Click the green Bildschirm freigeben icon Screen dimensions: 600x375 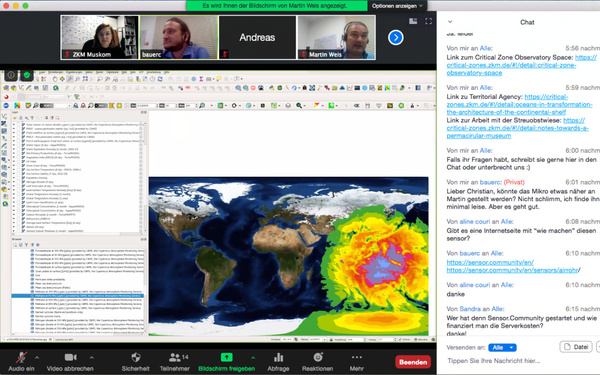(227, 357)
